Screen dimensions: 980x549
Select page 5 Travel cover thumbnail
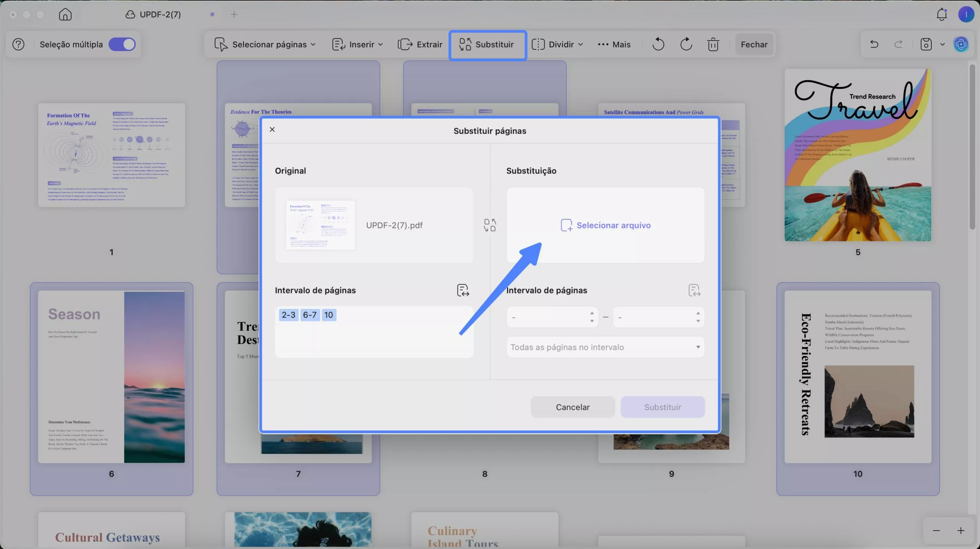point(858,155)
